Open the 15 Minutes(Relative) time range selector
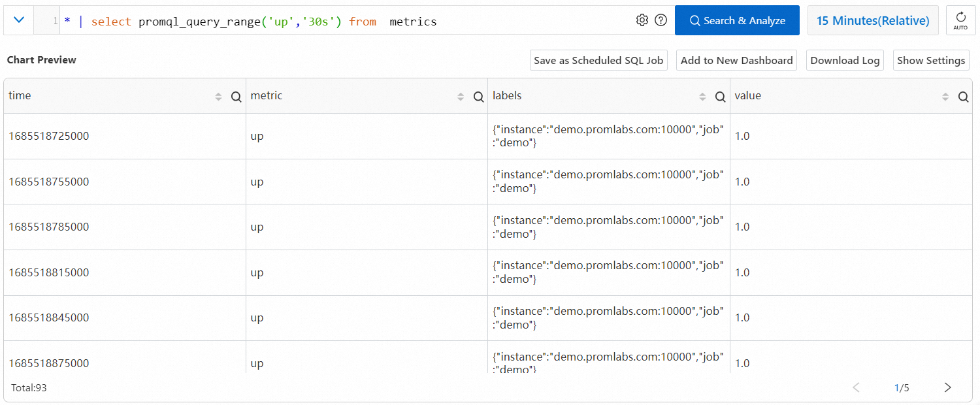This screenshot has width=980, height=405. pos(873,20)
